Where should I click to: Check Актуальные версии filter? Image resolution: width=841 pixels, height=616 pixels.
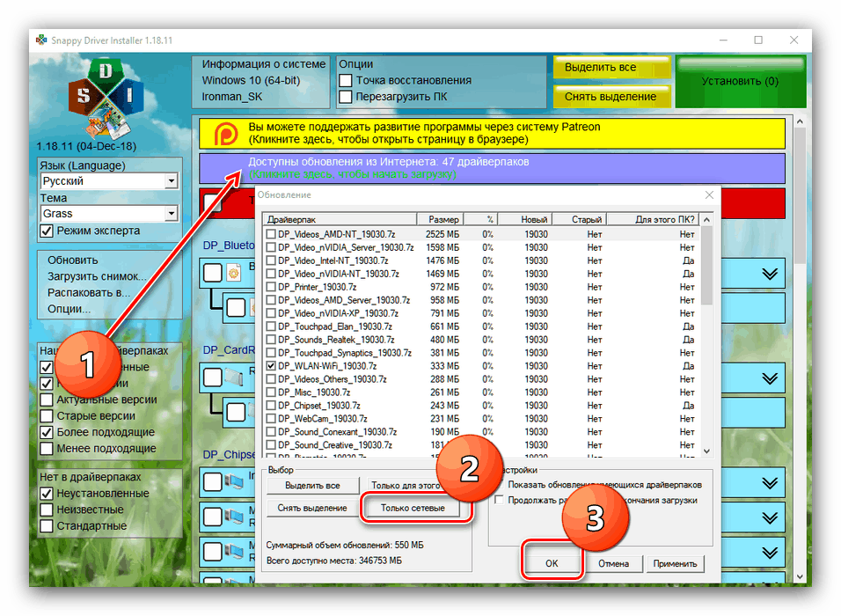point(47,400)
